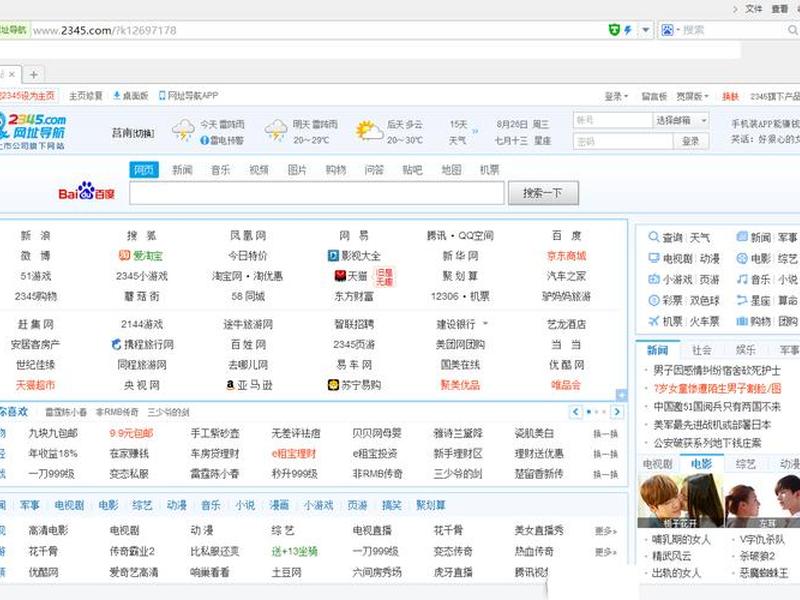
Task: Switch to 娱乐 news tab
Action: pos(745,350)
